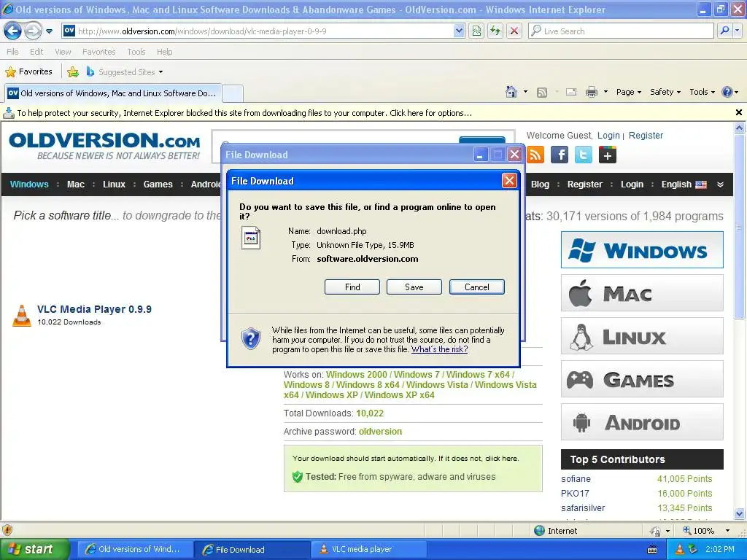Click the Stop loading icon
The image size is (747, 560).
[514, 31]
